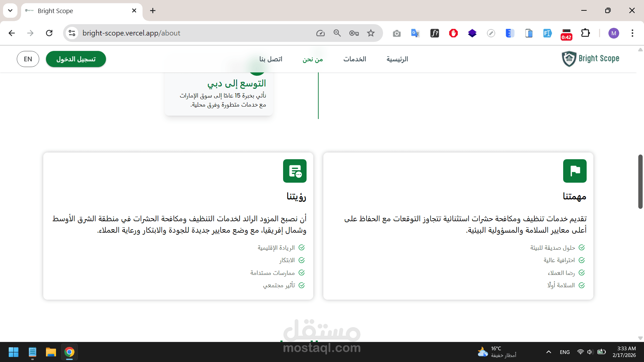Open the tab search dropdown arrow
This screenshot has width=644, height=362.
pos(10,11)
